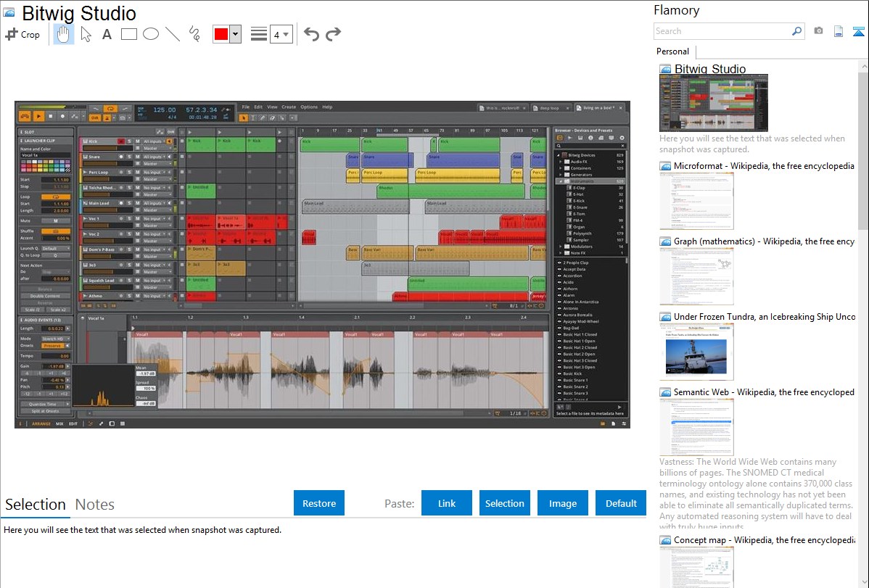Image resolution: width=869 pixels, height=588 pixels.
Task: Click the Paste Default button
Action: click(x=621, y=503)
